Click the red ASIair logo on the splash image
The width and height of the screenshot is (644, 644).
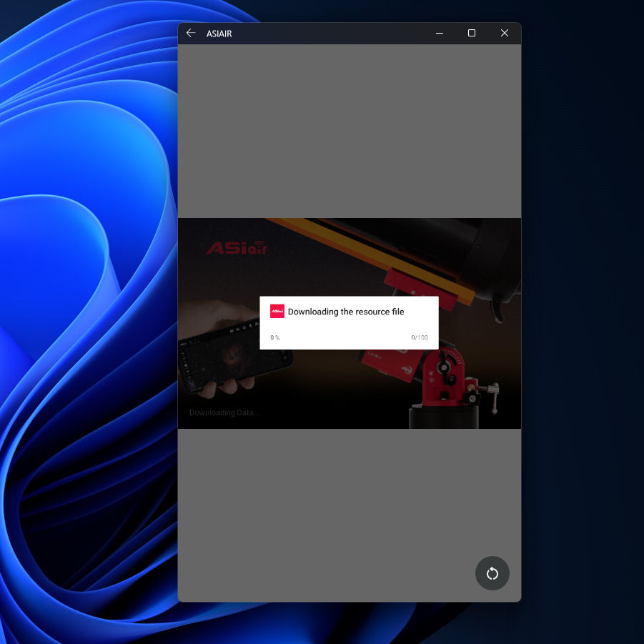[x=237, y=247]
